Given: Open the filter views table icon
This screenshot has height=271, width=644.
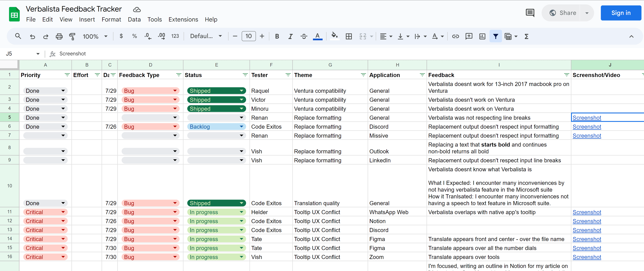Looking at the screenshot, I should coord(508,36).
